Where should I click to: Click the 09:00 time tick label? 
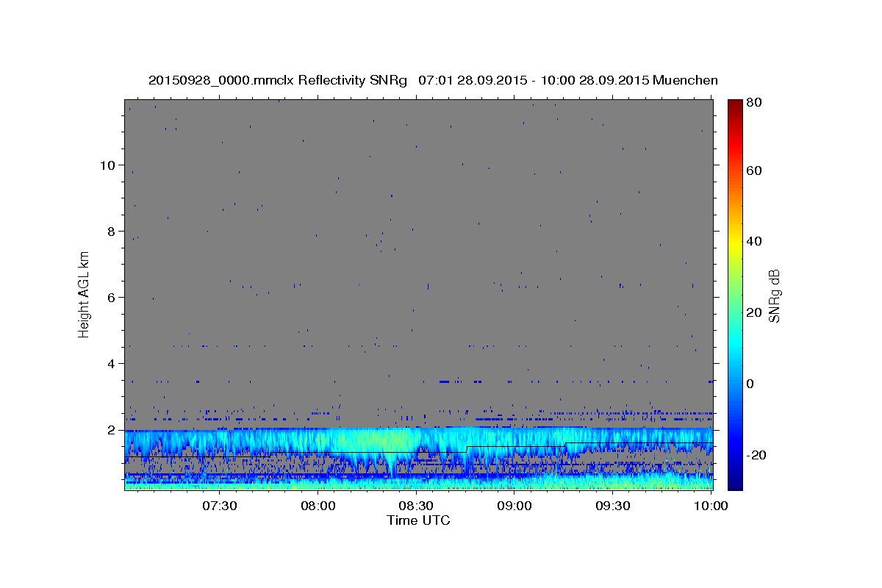pyautogui.click(x=514, y=506)
